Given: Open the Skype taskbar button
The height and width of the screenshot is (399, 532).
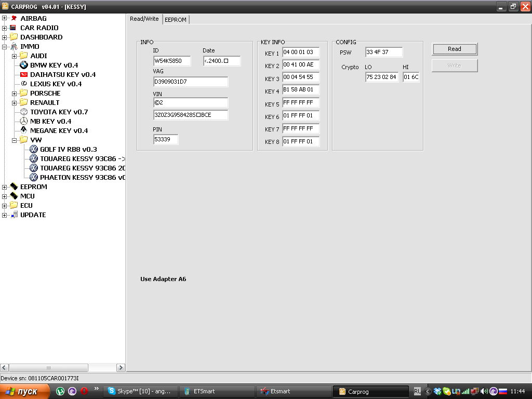Looking at the screenshot, I should [x=141, y=391].
